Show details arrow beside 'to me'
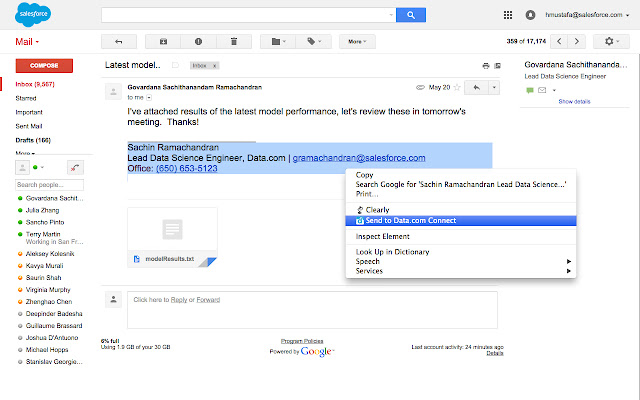Image resolution: width=640 pixels, height=400 pixels. click(x=149, y=98)
